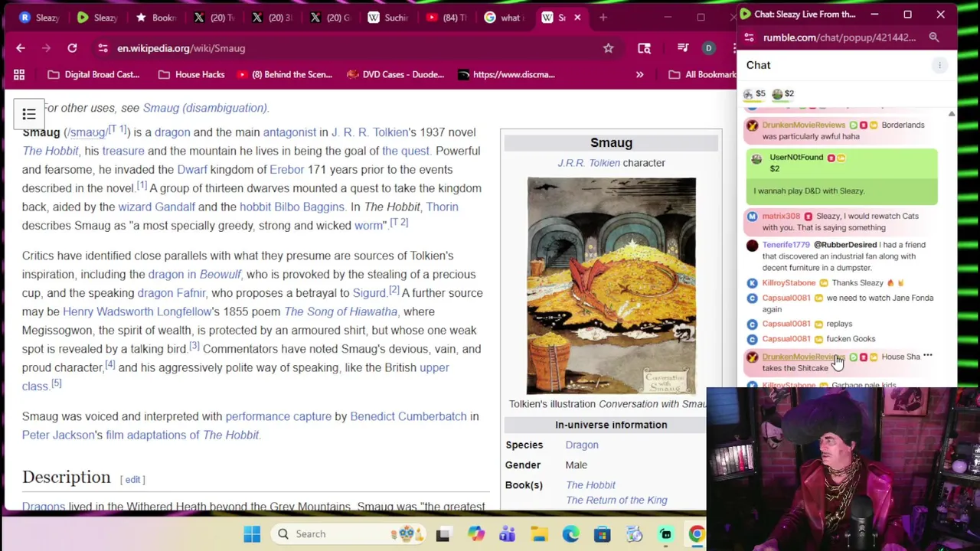Screen dimensions: 980x551
Task: Click the KillroyStabone username on Thanks Sleazy message
Action: (x=789, y=283)
